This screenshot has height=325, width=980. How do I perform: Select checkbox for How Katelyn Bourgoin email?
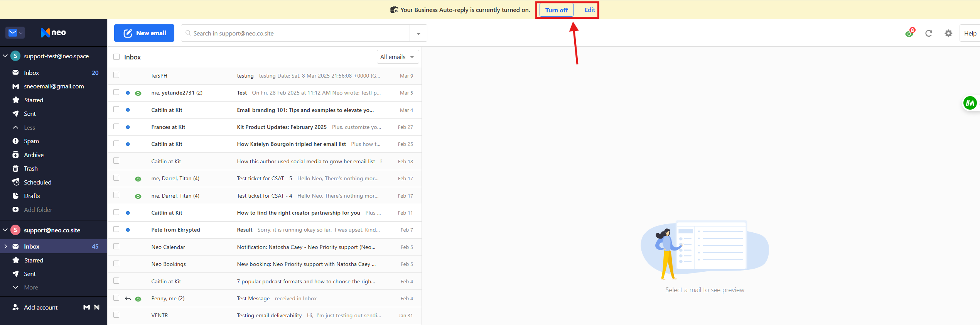116,144
